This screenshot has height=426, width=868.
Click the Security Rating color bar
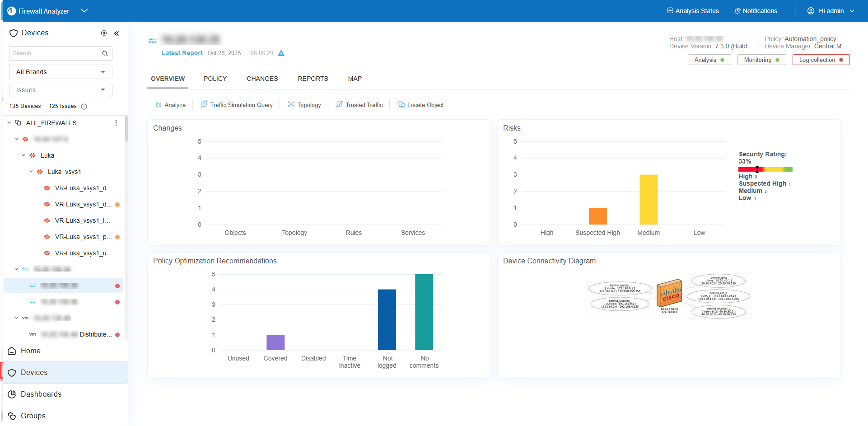(765, 169)
